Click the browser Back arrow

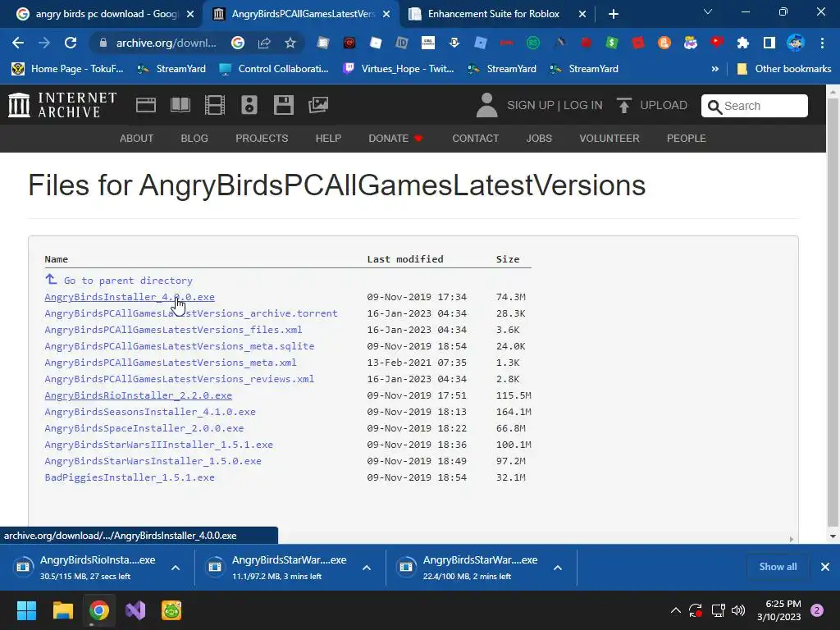pos(18,43)
